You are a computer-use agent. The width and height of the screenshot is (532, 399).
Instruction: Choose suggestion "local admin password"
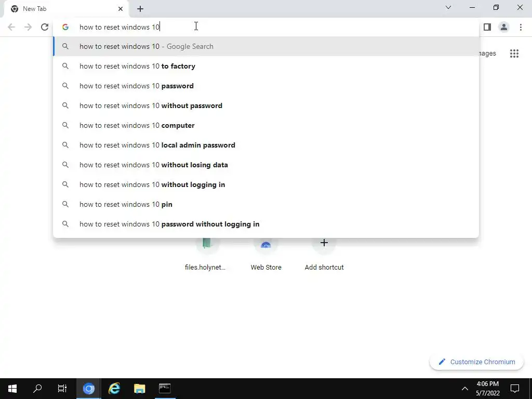267,145
